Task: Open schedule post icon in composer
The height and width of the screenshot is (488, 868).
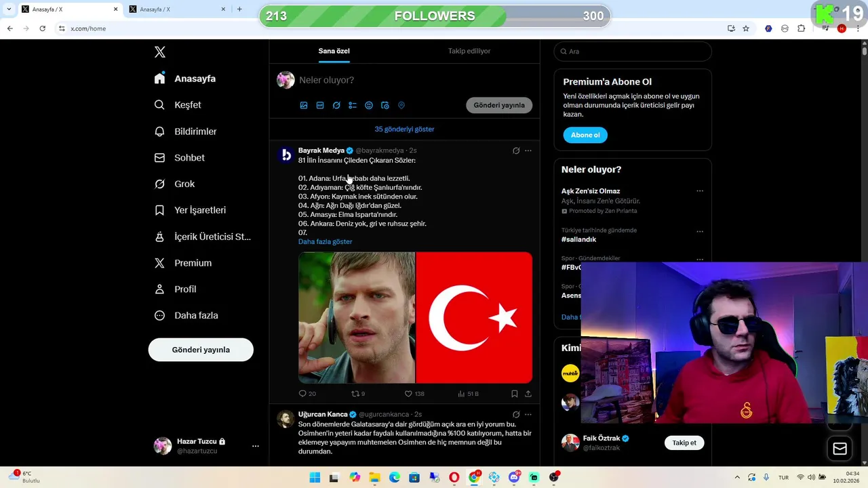Action: point(385,106)
